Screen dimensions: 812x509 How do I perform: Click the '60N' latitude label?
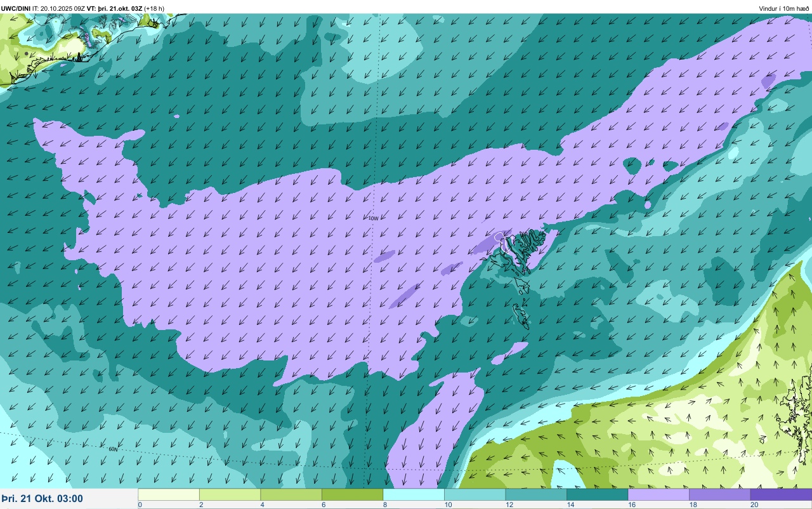pyautogui.click(x=113, y=449)
